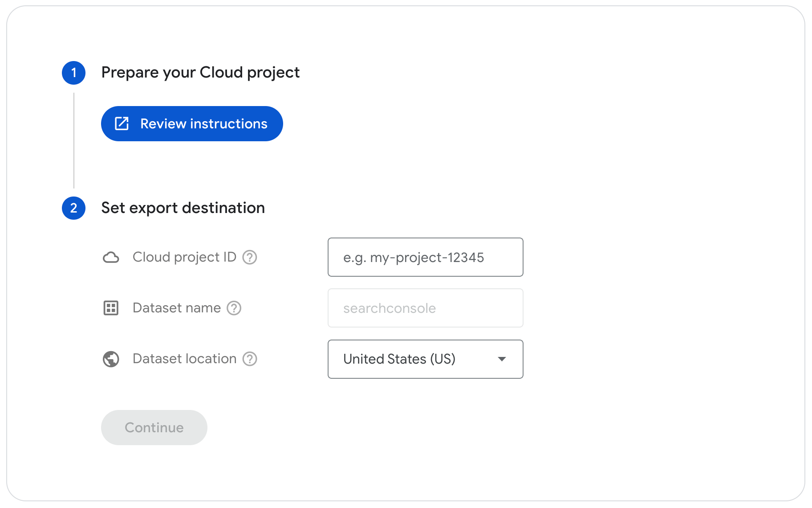Click the Review instructions button
The width and height of the screenshot is (812, 508).
click(192, 123)
